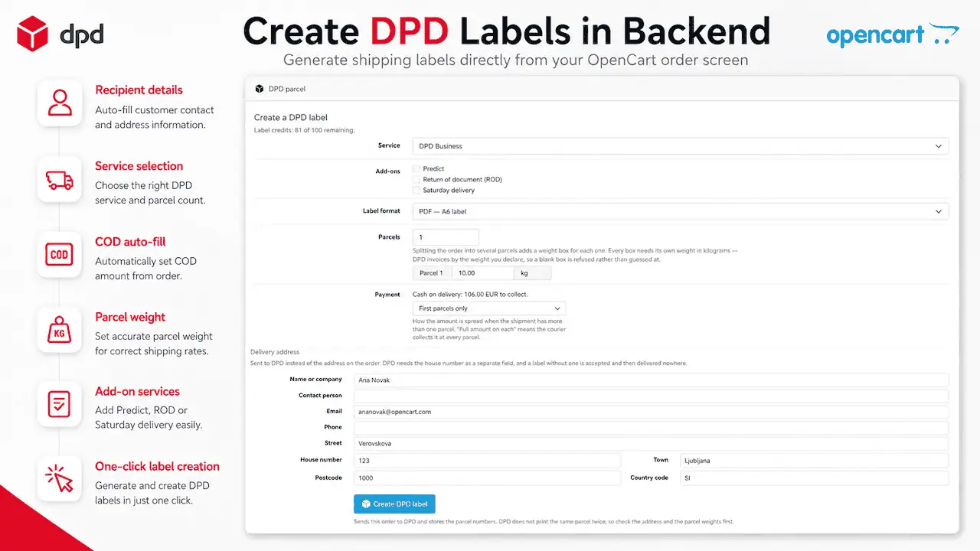The height and width of the screenshot is (551, 980).
Task: Enable the Saturday delivery checkbox
Action: (416, 190)
